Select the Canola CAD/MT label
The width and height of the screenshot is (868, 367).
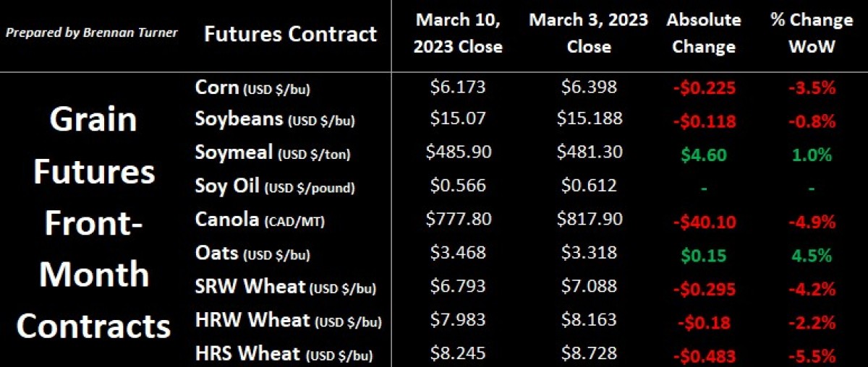pos(260,220)
